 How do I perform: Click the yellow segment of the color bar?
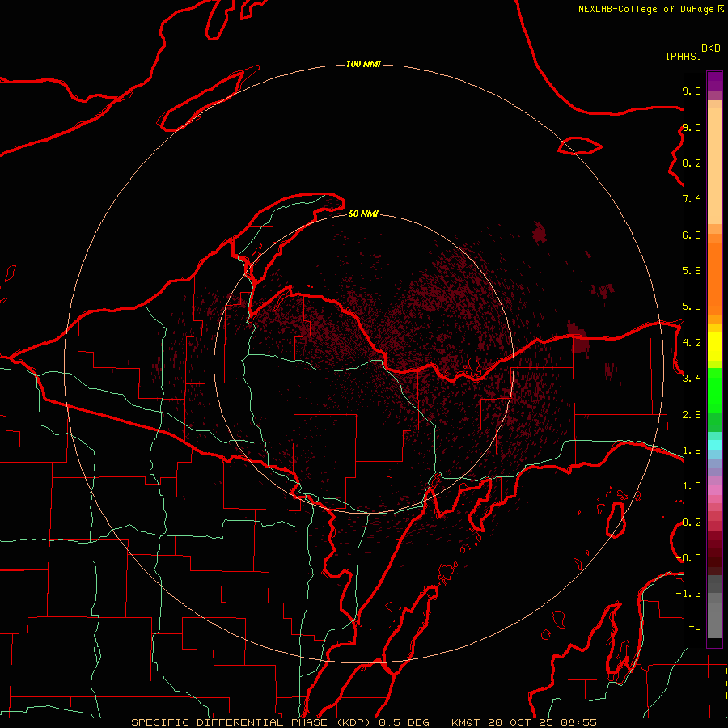714,346
